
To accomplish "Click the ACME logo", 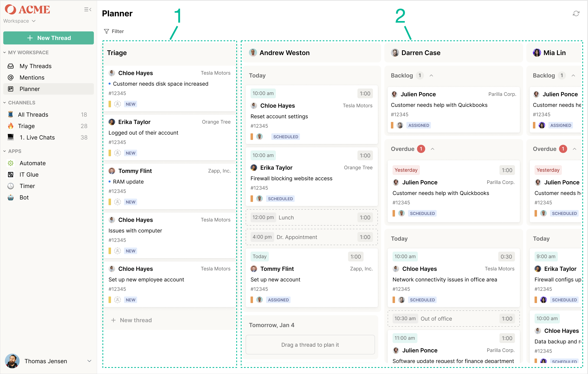I will (x=27, y=10).
